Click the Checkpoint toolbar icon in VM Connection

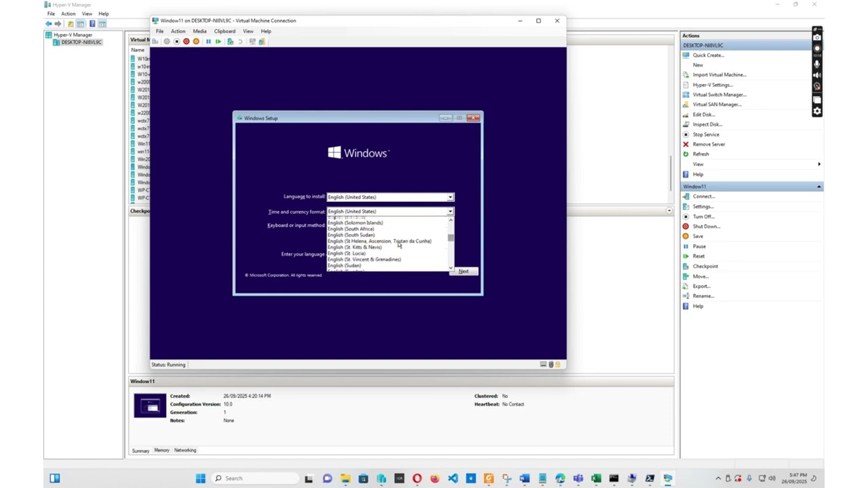[x=231, y=41]
